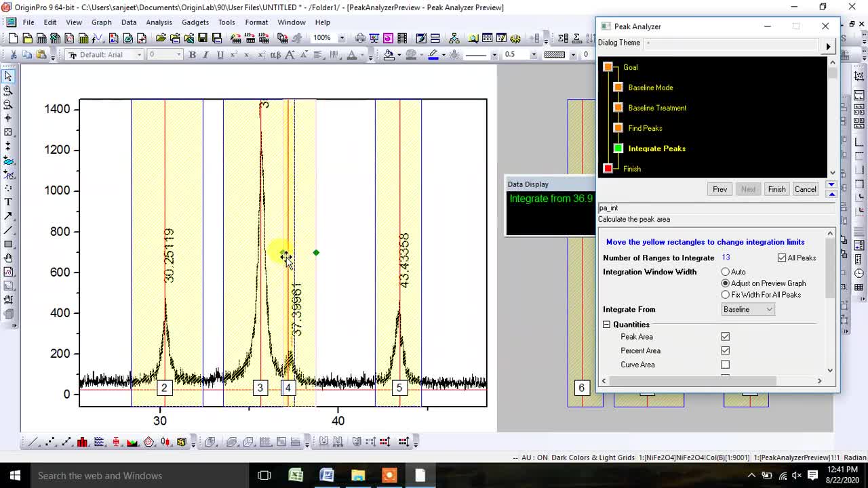Uncheck the Percent Area checkbox

(x=725, y=350)
